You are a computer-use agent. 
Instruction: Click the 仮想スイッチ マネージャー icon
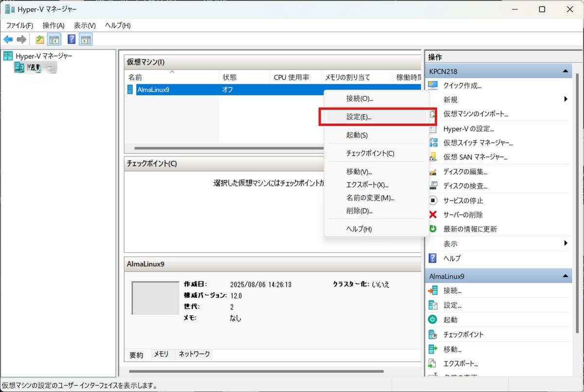[x=433, y=143]
